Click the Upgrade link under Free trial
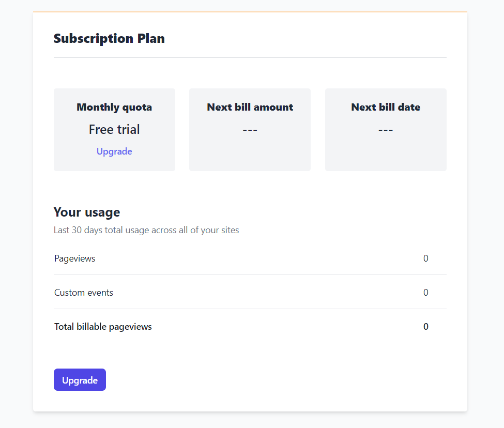 tap(114, 151)
